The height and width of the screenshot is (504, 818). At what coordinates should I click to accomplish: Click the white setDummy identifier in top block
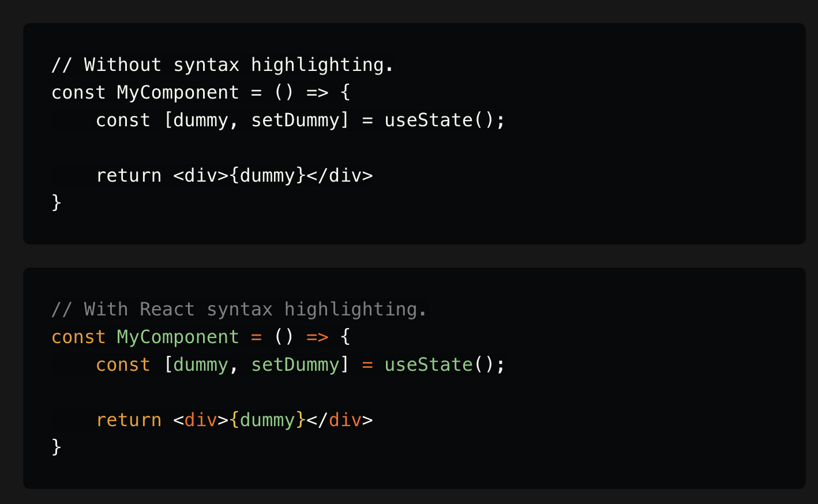click(295, 120)
